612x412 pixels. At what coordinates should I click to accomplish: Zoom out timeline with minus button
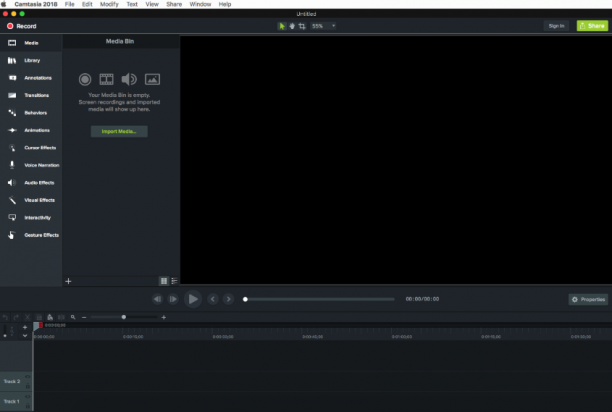click(x=84, y=318)
